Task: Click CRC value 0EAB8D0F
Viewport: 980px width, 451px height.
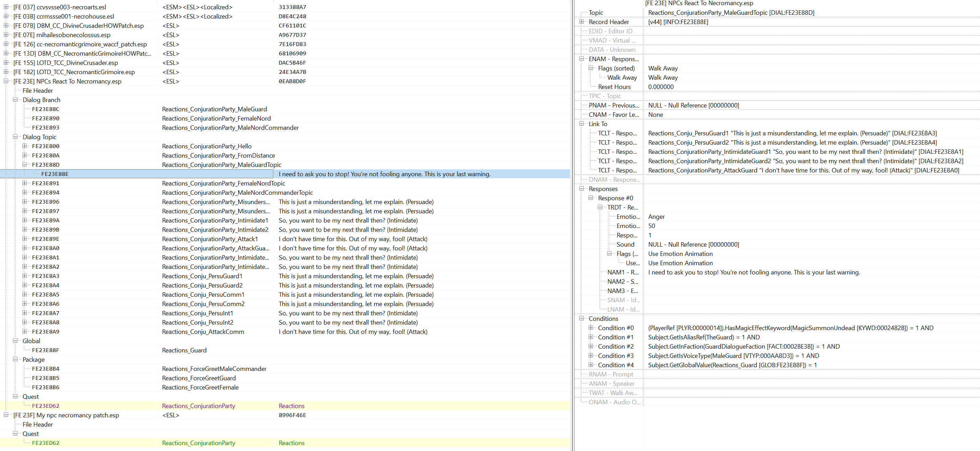Action: tap(293, 81)
